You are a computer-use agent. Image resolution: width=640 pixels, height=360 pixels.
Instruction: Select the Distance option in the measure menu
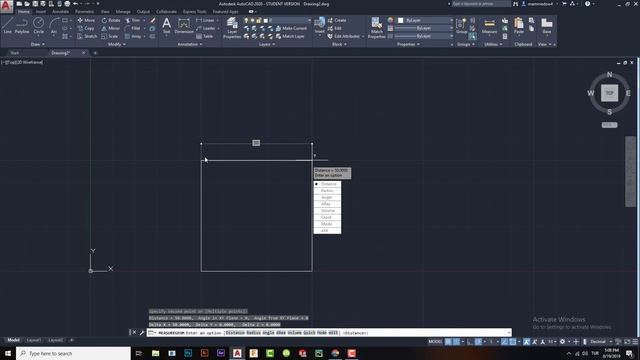327,184
